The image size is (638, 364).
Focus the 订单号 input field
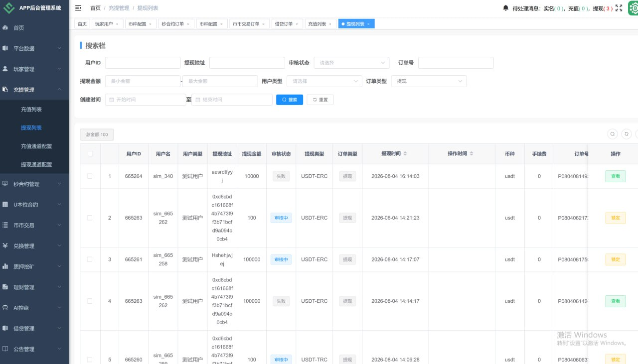(x=456, y=63)
